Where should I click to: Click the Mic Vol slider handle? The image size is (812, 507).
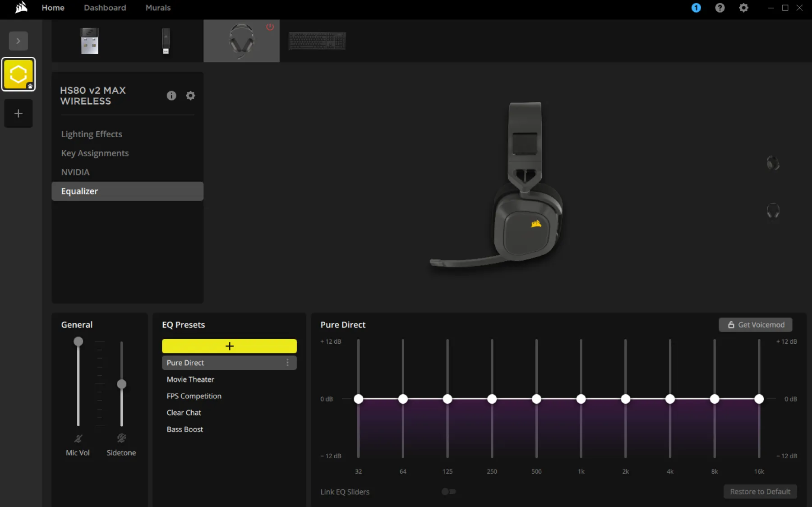[78, 341]
